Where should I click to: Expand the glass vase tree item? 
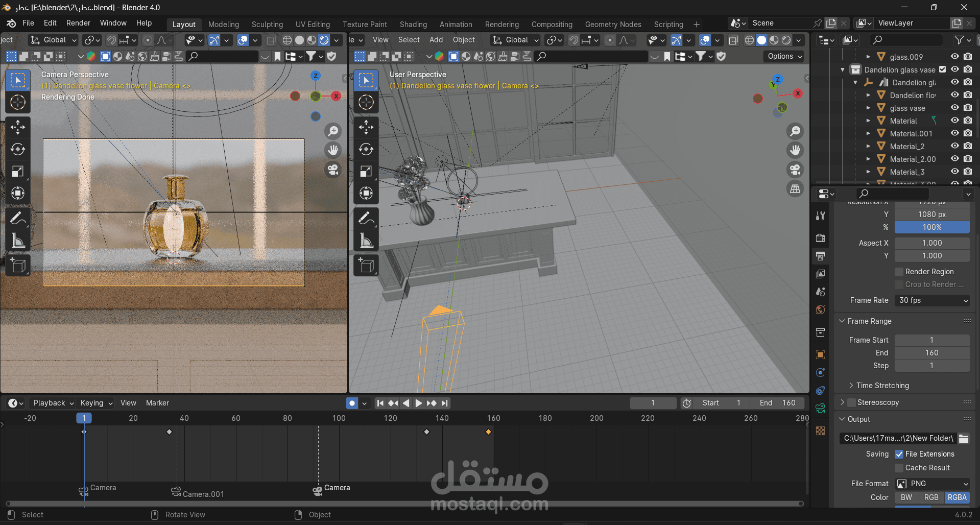click(868, 108)
